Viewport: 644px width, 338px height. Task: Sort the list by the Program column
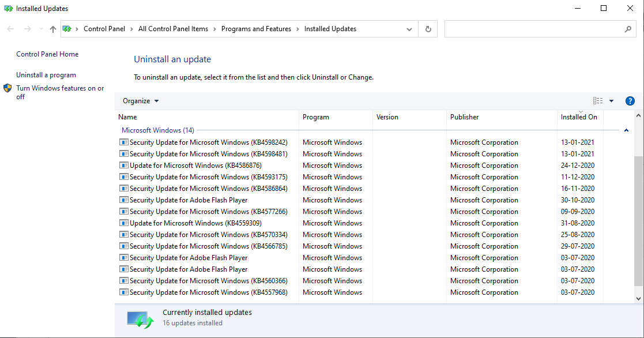(x=336, y=117)
